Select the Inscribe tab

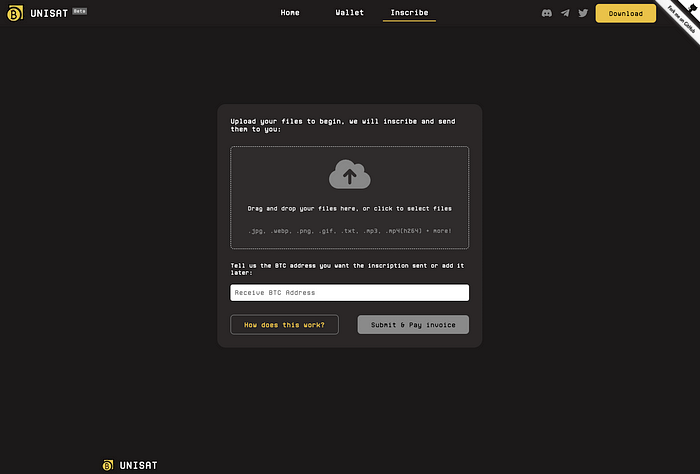click(x=409, y=13)
